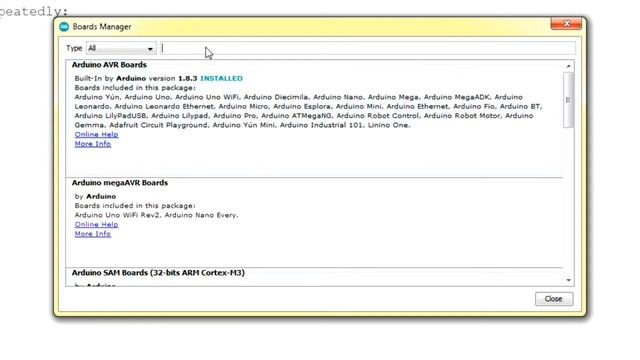Open Online Help for Arduino megaAVR Boards

pos(96,224)
